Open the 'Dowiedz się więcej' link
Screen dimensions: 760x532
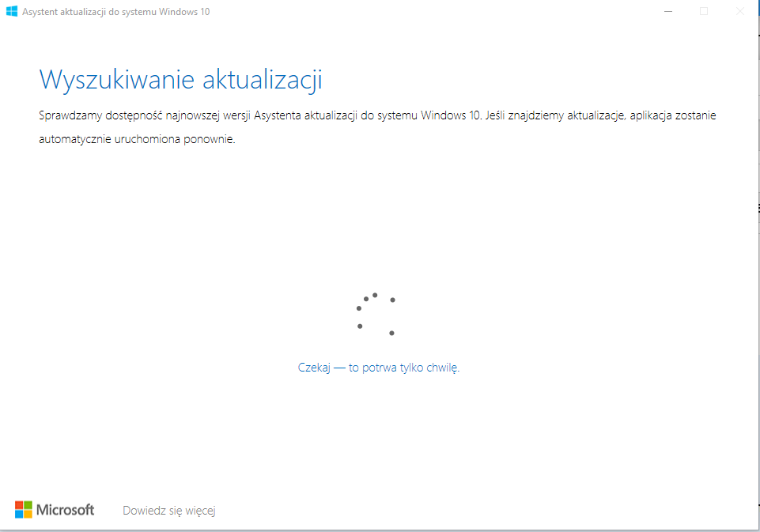168,510
